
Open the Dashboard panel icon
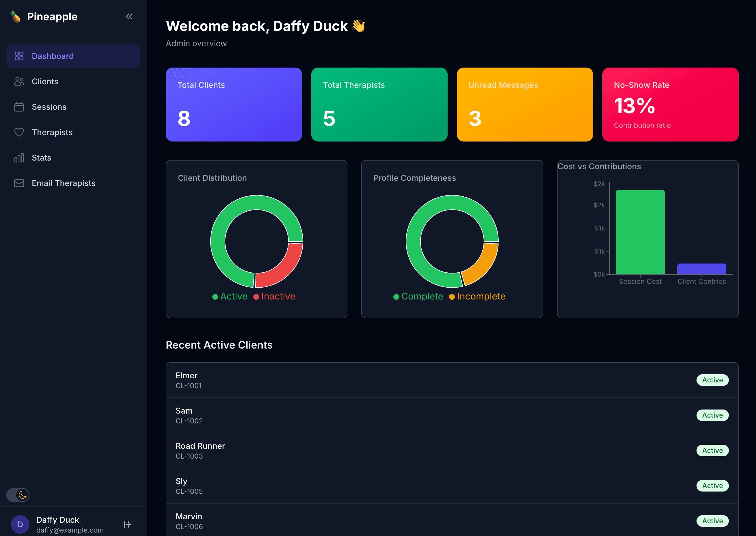tap(19, 56)
